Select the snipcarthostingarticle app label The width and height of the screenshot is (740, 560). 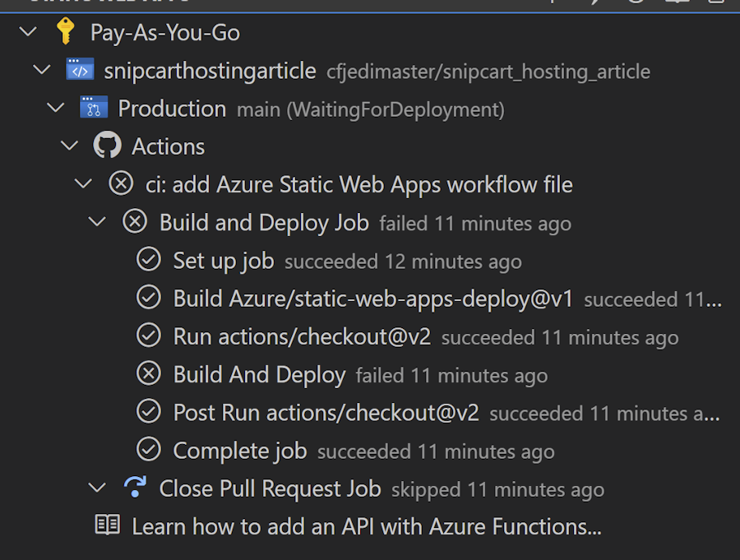210,71
